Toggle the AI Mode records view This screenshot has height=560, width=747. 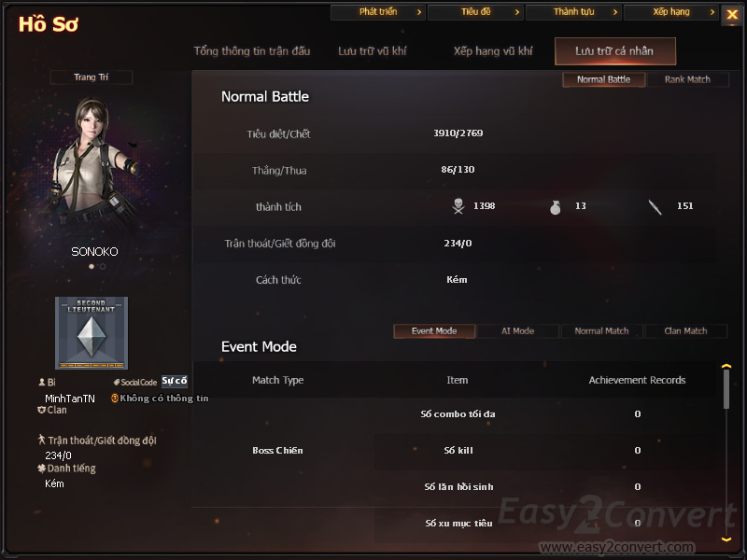[518, 331]
